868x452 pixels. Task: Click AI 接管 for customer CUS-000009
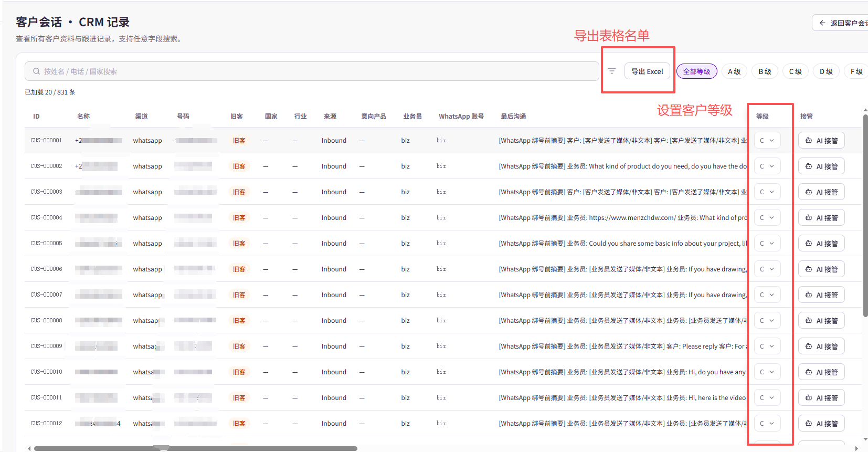click(821, 346)
